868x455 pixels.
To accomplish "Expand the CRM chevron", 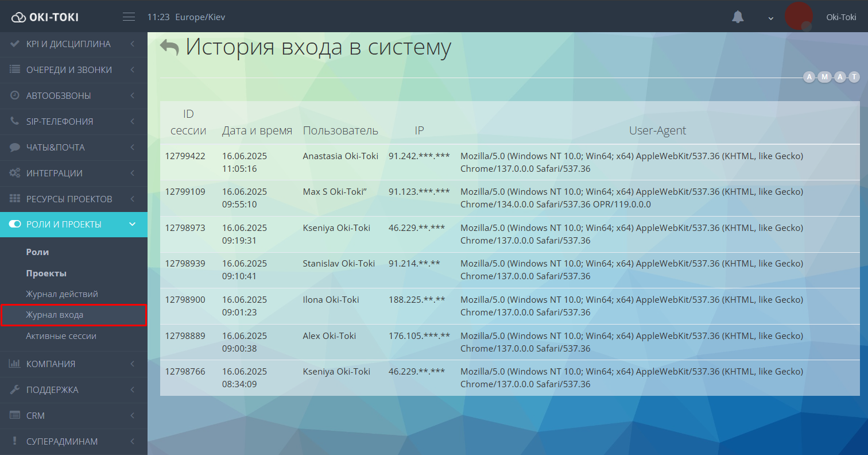I will [x=133, y=415].
